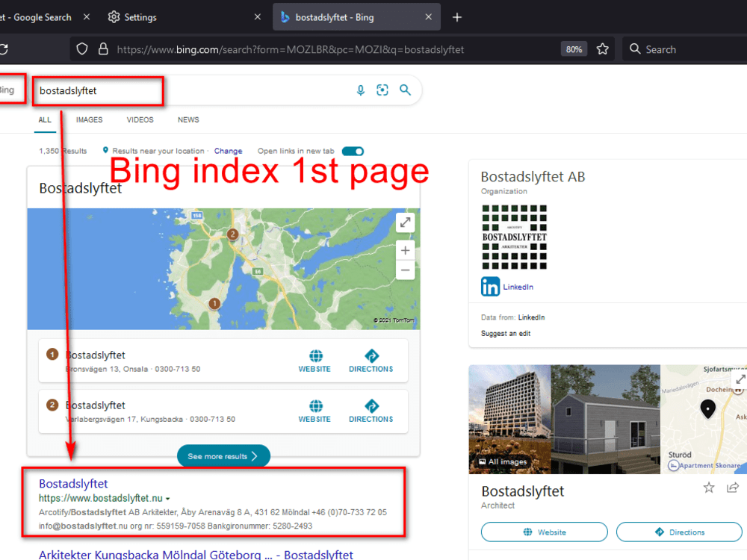
Task: Get directions to Bostadslyftet in Onsala
Action: (371, 361)
